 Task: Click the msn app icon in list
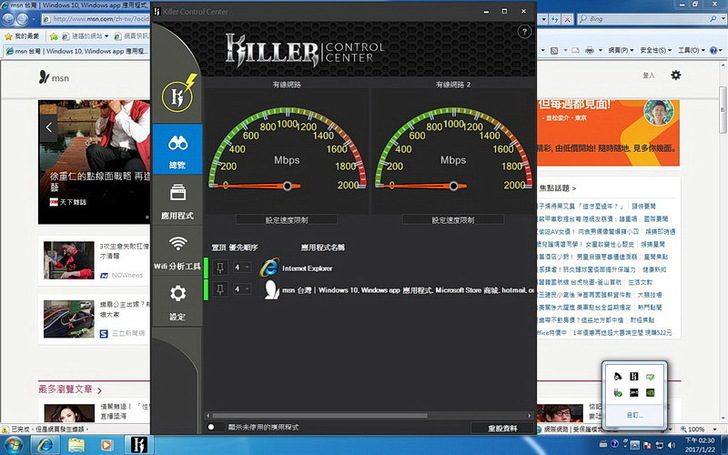click(x=270, y=290)
